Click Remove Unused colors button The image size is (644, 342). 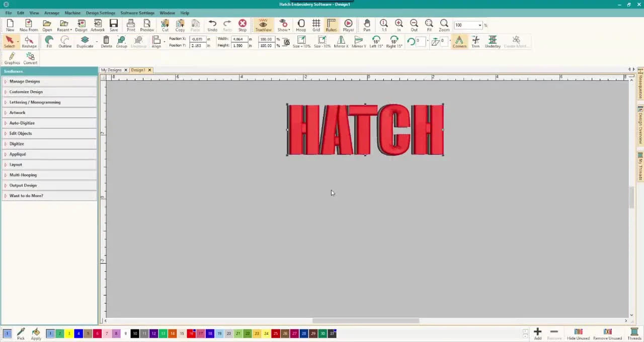(x=608, y=334)
